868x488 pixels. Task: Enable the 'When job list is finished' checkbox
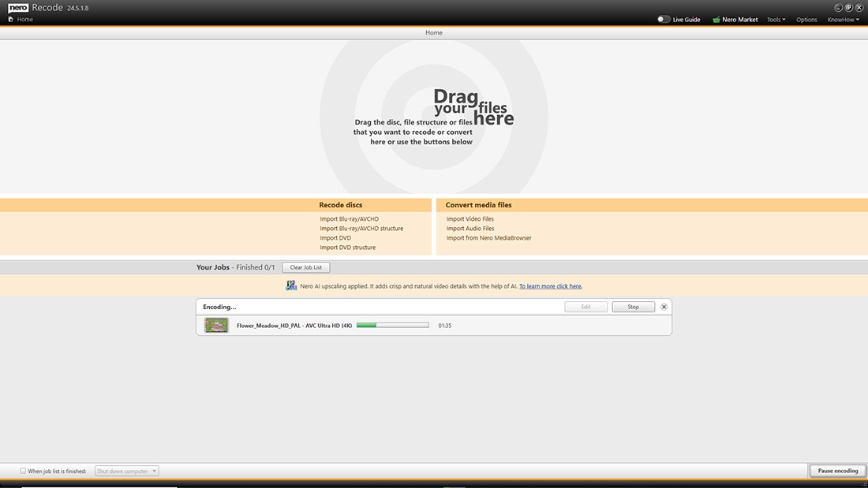[x=23, y=471]
